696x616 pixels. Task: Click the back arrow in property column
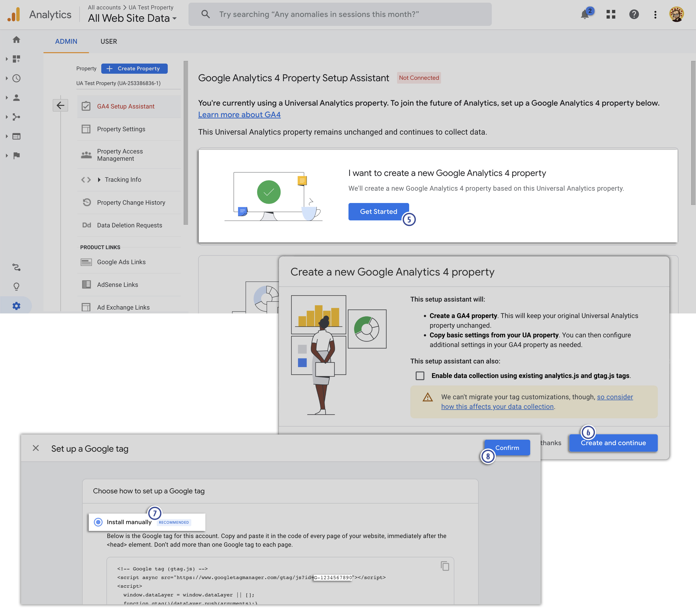click(60, 106)
